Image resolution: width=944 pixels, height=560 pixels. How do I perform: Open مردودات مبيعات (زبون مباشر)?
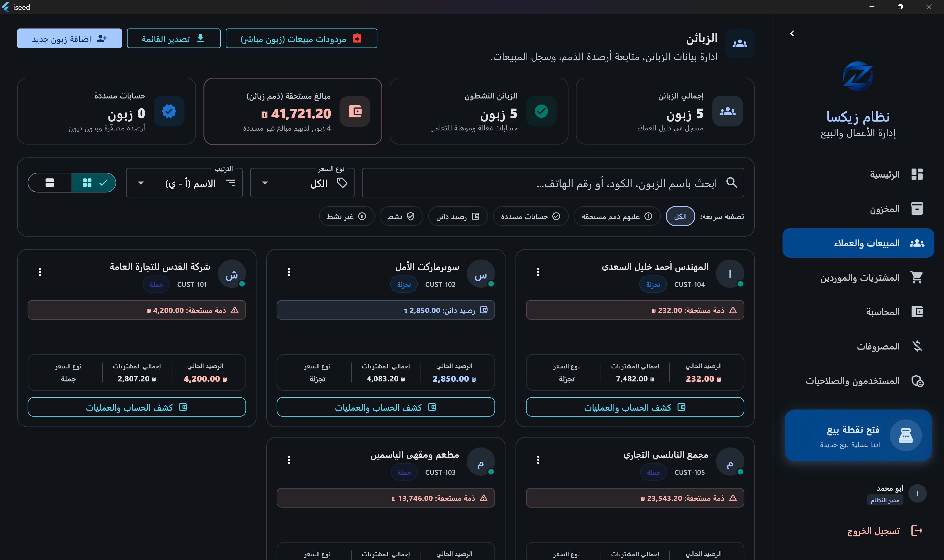301,39
